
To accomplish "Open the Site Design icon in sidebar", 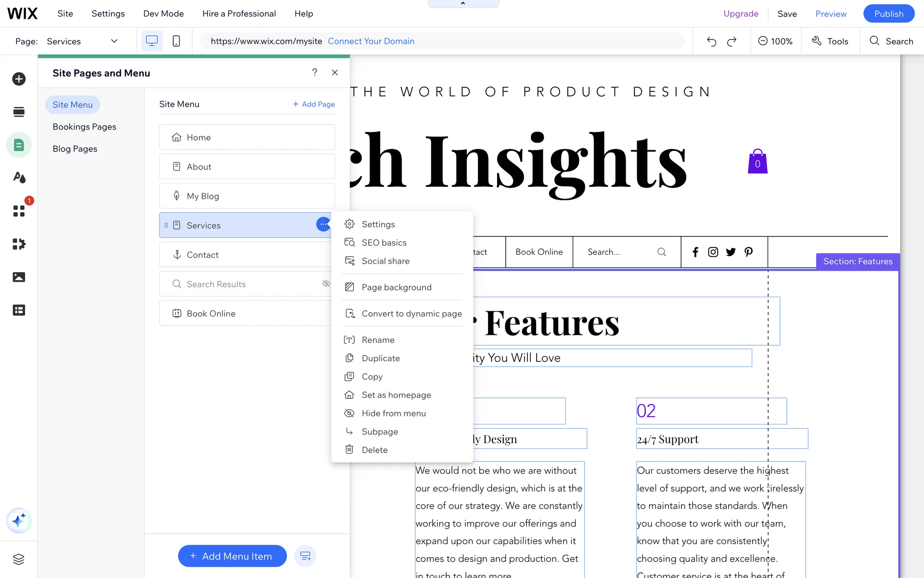I will 19,178.
